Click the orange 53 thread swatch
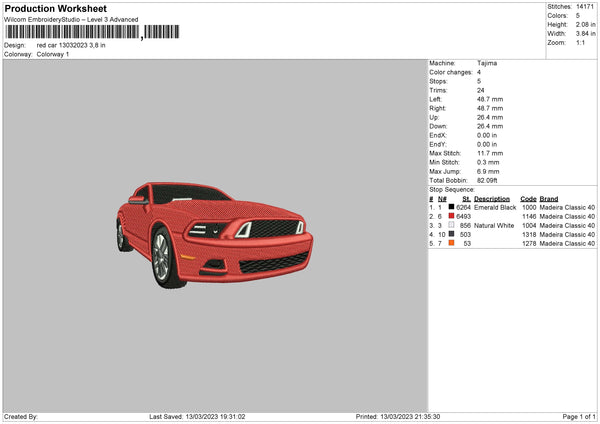Screen dimensions: 600x424 452,243
